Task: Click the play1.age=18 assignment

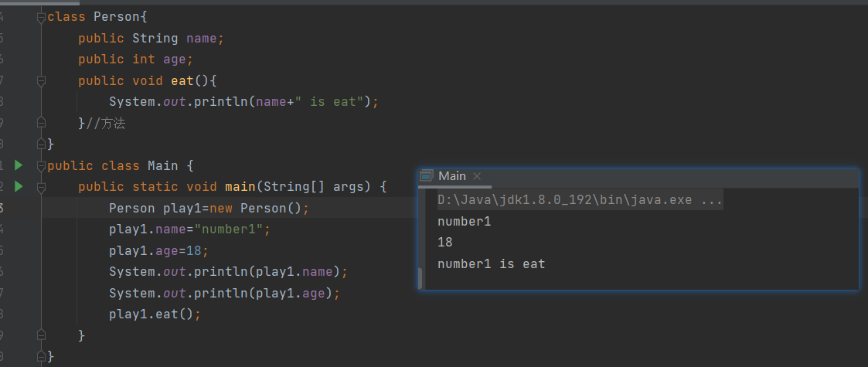Action: (158, 250)
